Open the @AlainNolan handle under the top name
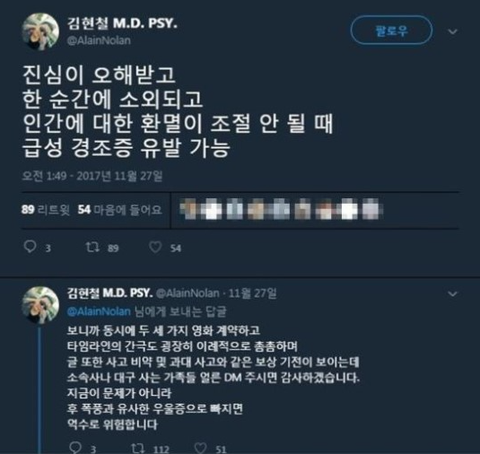The height and width of the screenshot is (454, 480). (99, 40)
